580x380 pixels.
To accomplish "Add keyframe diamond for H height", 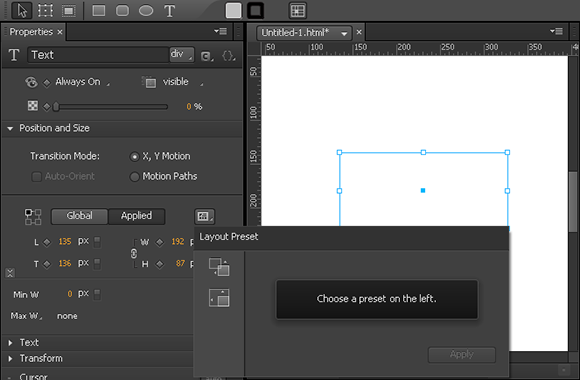I will [x=160, y=264].
